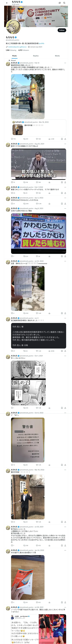Open the motimotipurinn.github.io profile link
Image resolution: width=72 pixels, height=644 pixels.
pyautogui.click(x=17, y=47)
